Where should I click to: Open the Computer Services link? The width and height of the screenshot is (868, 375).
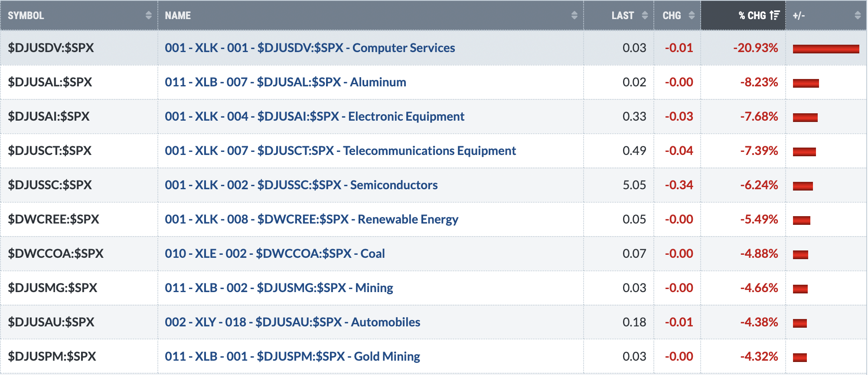310,48
